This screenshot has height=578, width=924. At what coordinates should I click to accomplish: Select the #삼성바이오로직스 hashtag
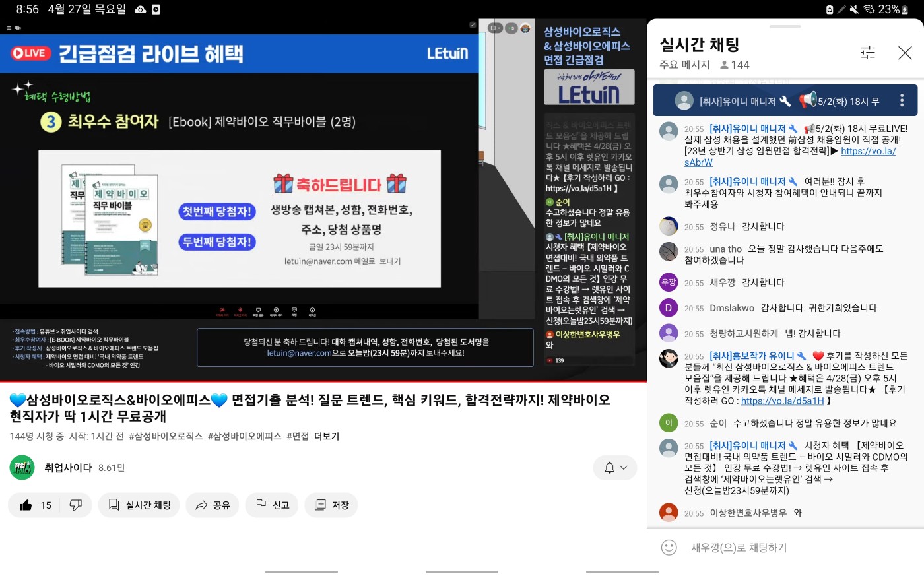pos(166,437)
